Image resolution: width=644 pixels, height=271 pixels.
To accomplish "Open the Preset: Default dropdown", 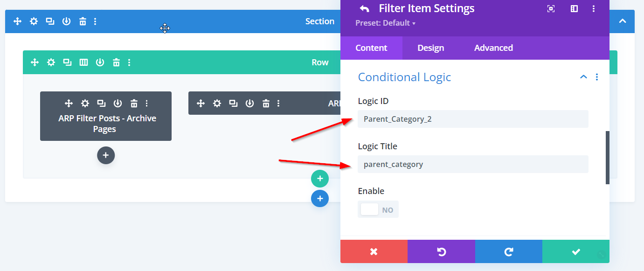I will click(385, 23).
